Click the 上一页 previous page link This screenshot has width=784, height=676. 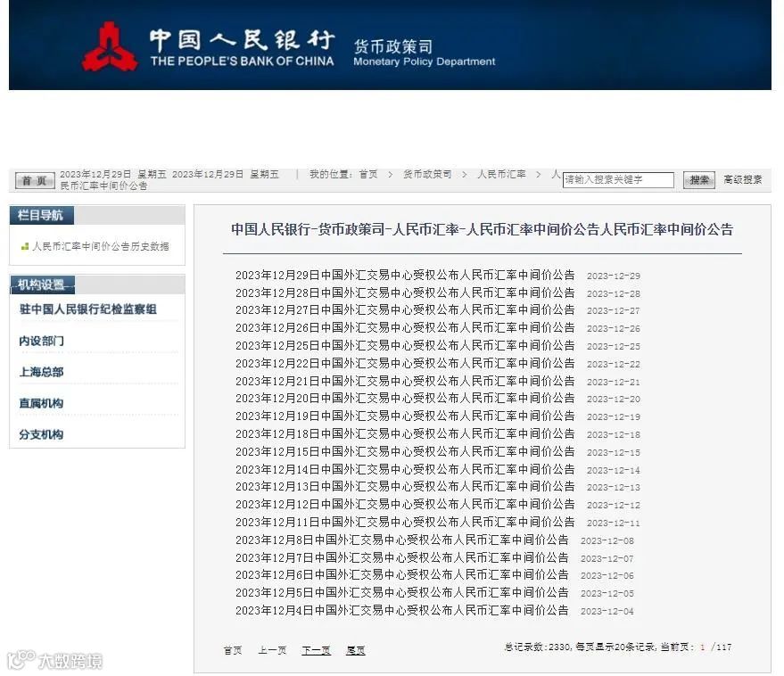(x=272, y=650)
